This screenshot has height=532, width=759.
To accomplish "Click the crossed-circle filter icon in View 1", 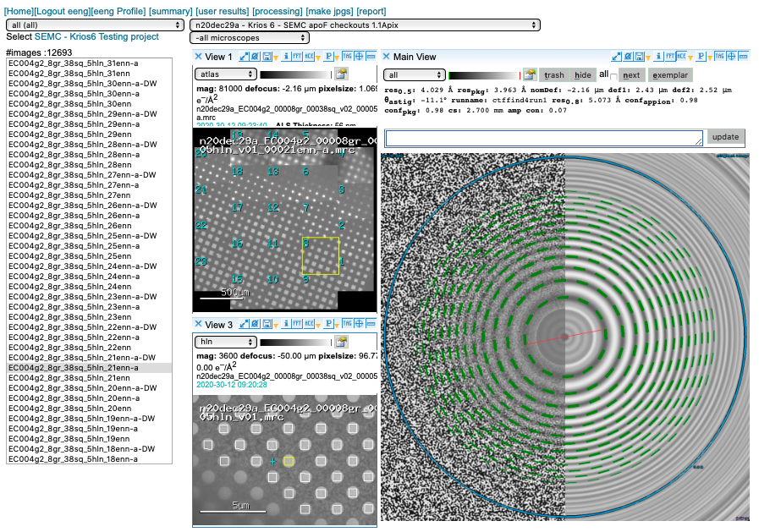I will pos(256,57).
